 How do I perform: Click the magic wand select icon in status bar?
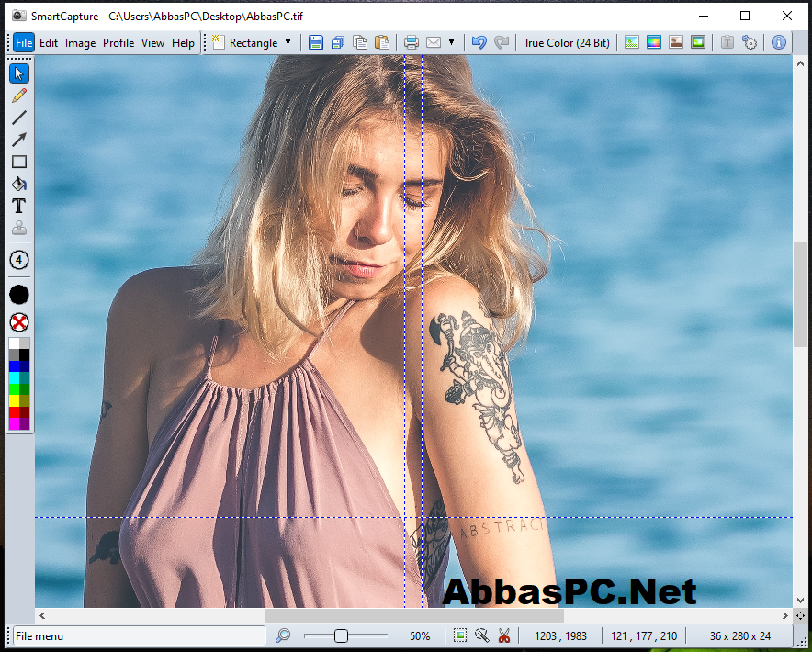click(x=481, y=635)
